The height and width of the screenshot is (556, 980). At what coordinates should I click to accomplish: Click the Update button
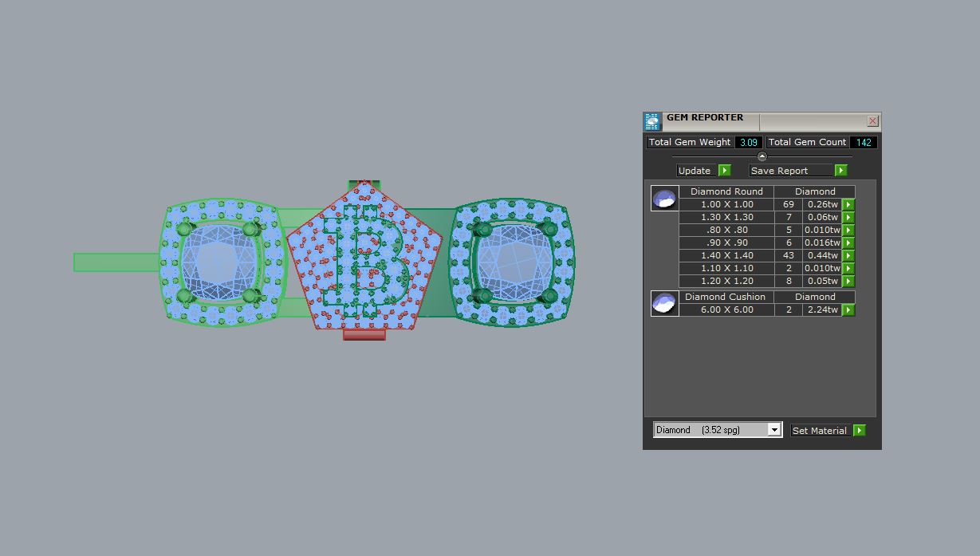pos(697,171)
